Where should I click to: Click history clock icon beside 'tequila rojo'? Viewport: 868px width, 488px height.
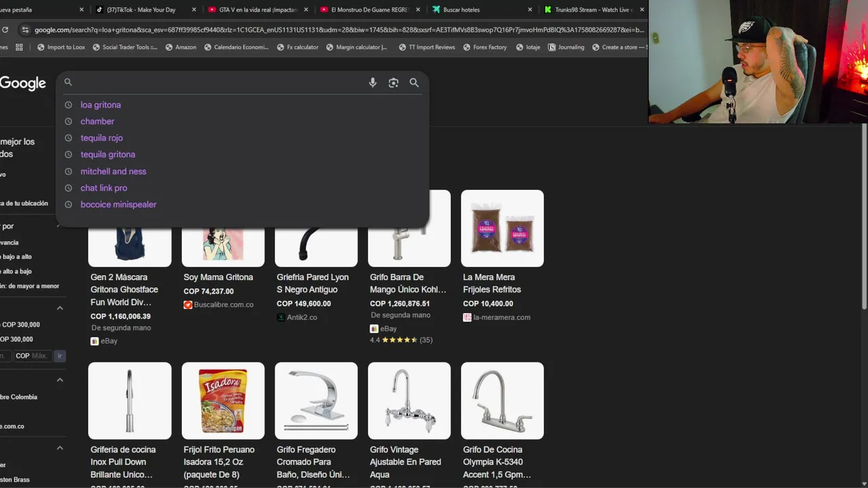[68, 138]
